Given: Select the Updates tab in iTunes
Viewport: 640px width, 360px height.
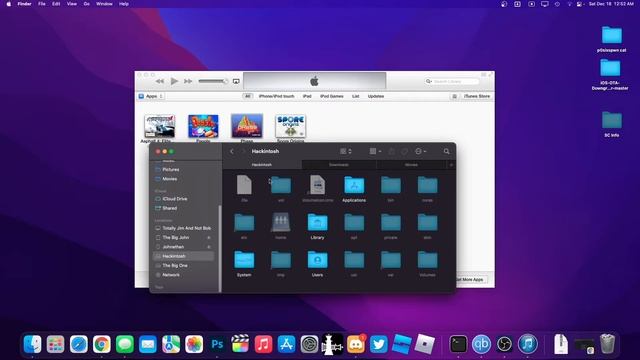Looking at the screenshot, I should click(376, 96).
